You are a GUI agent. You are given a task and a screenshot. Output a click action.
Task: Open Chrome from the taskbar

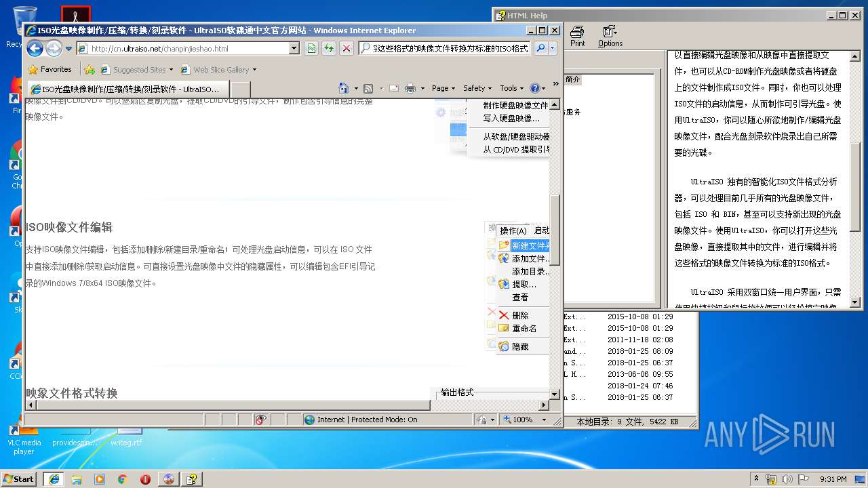click(x=123, y=479)
